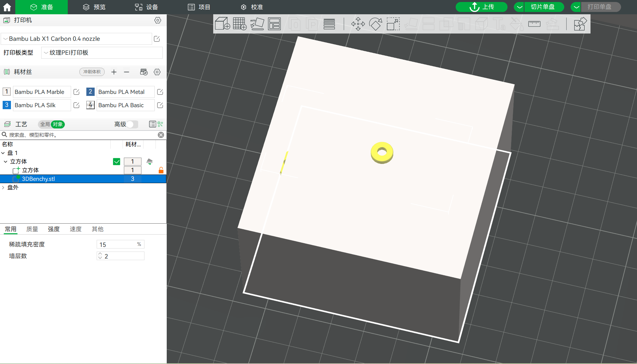
Task: Uncheck the printable checkbox for 立方体
Action: pos(117,162)
